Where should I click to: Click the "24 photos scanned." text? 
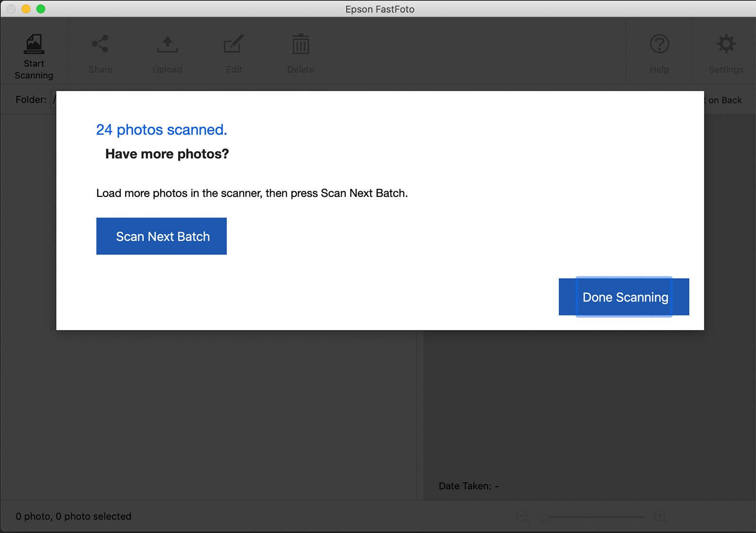pyautogui.click(x=162, y=130)
